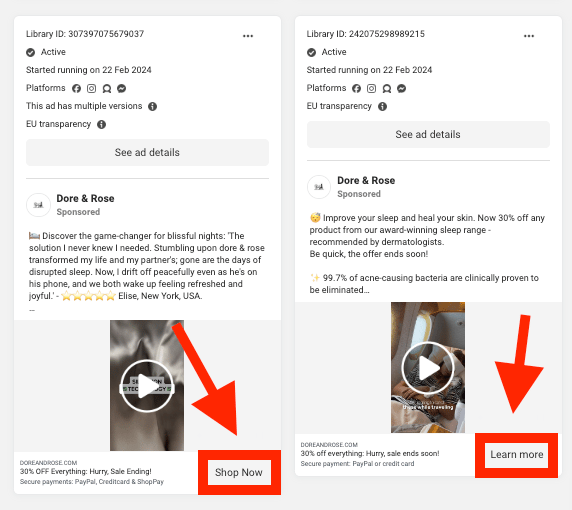Click Messenger platform icon in left ad
The height and width of the screenshot is (510, 572).
[x=121, y=88]
